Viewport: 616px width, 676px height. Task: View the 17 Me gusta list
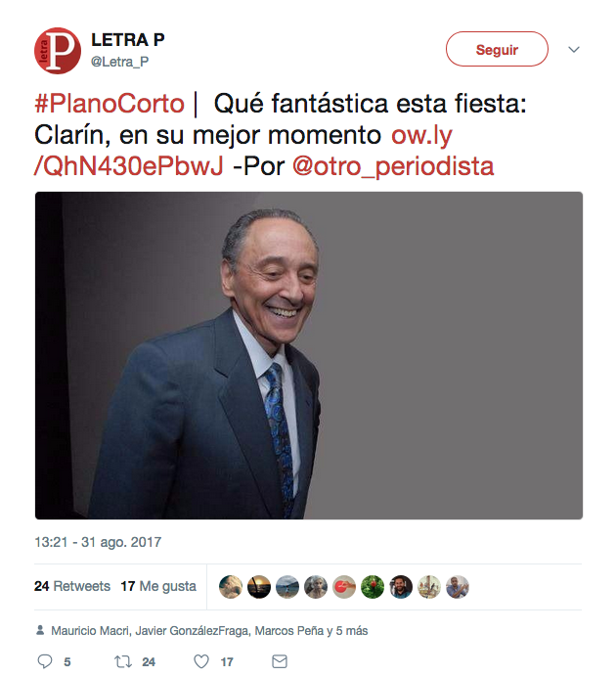pos(158,586)
